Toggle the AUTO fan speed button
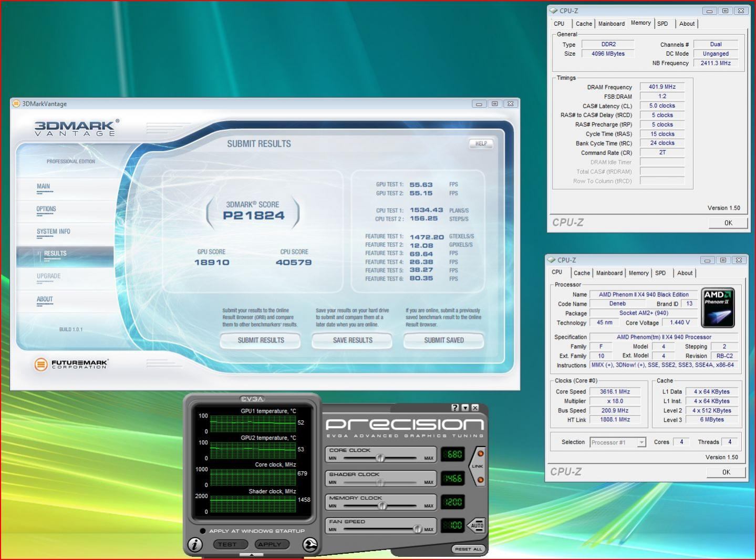Viewport: 756px width, 560px height. pyautogui.click(x=477, y=525)
